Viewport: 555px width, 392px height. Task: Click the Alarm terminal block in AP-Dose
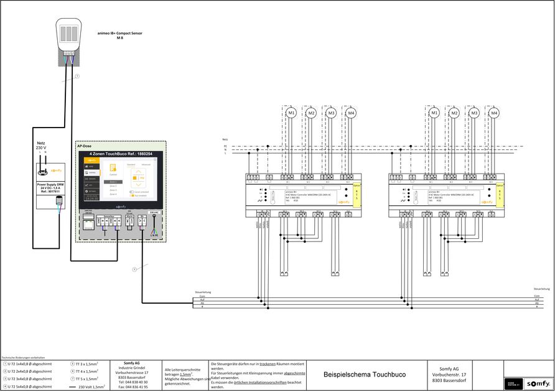pos(129,221)
